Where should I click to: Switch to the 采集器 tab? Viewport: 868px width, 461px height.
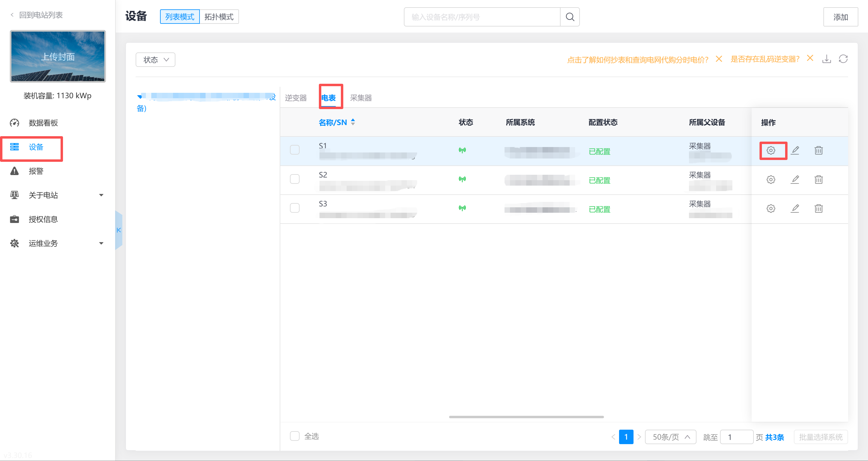coord(360,98)
